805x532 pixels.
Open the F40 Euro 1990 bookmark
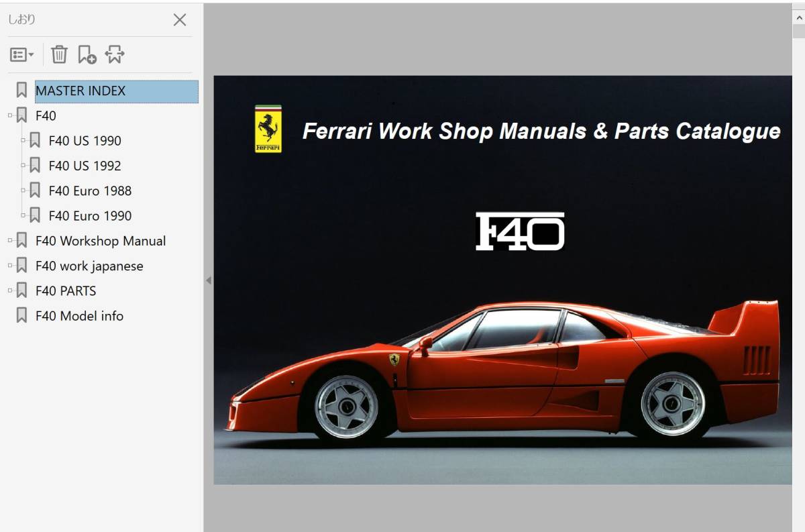[90, 216]
